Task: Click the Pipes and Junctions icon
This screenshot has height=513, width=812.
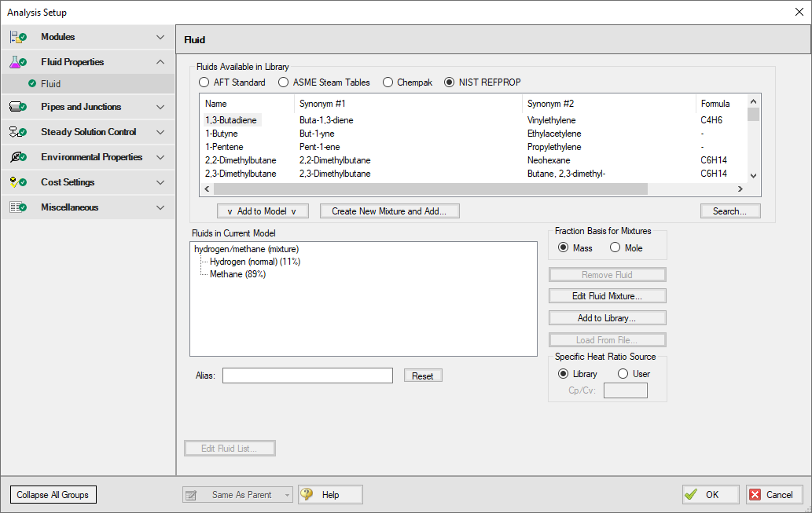Action: pos(17,107)
